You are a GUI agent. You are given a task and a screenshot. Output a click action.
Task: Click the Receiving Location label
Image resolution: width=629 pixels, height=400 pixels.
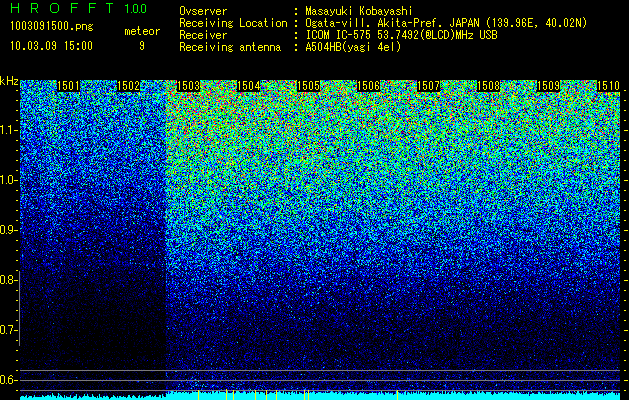pos(233,23)
